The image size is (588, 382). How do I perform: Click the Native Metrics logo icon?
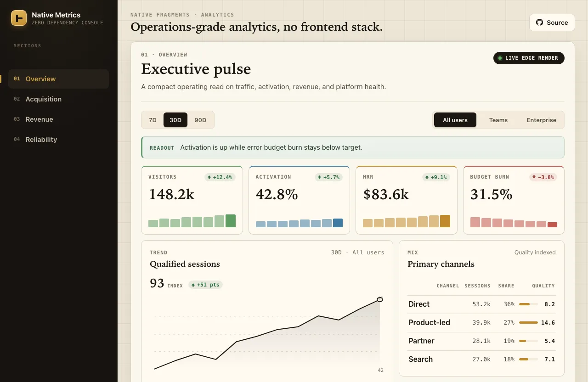click(x=19, y=18)
